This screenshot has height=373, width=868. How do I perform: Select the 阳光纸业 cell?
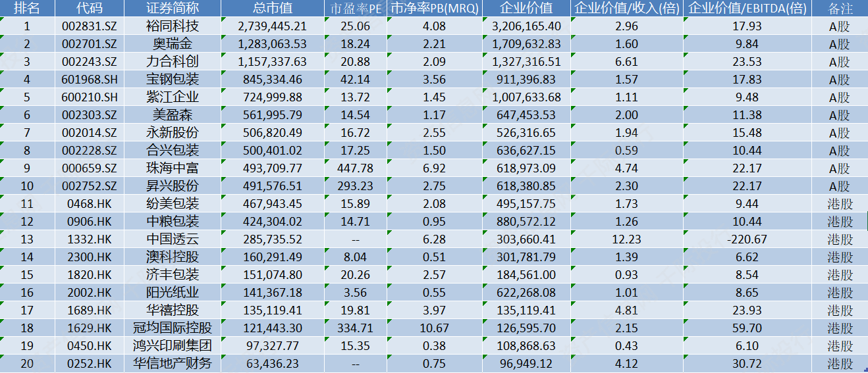tap(172, 293)
